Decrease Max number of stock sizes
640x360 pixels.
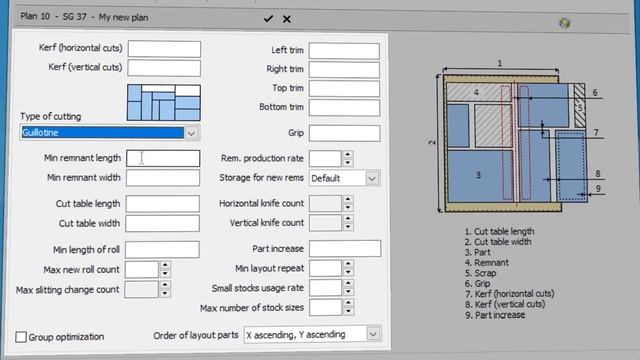348,311
